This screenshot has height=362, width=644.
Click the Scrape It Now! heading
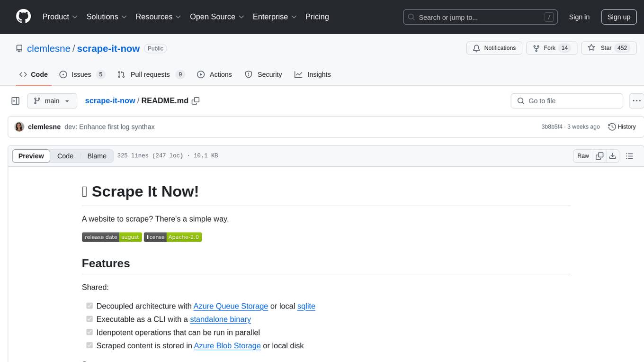(140, 191)
